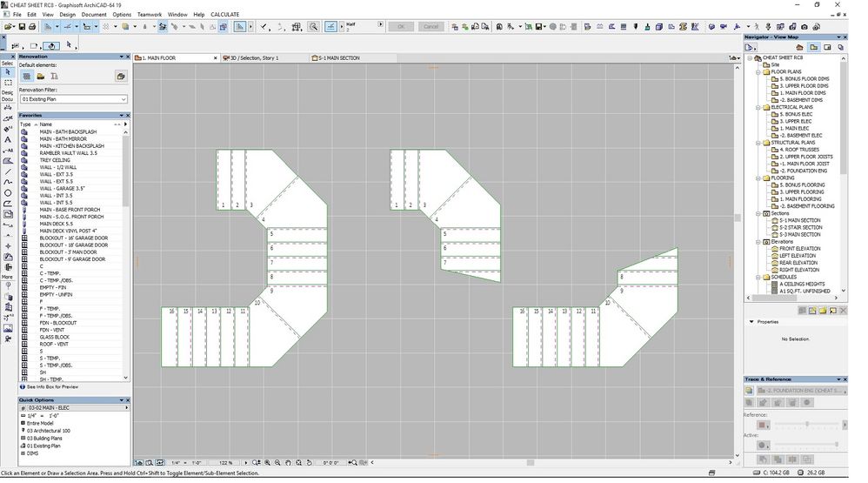
Task: Open S-2 STAIR SECTION in Navigator
Action: pyautogui.click(x=800, y=228)
